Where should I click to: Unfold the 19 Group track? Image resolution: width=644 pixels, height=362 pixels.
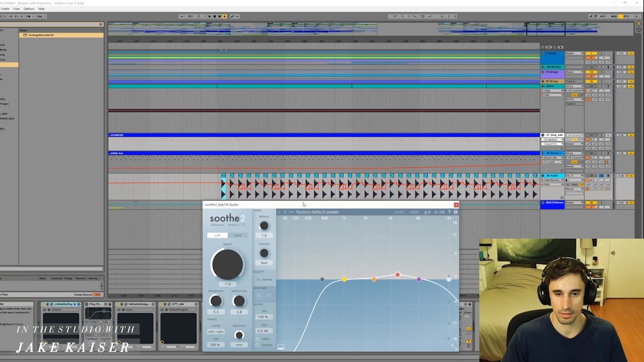(543, 72)
